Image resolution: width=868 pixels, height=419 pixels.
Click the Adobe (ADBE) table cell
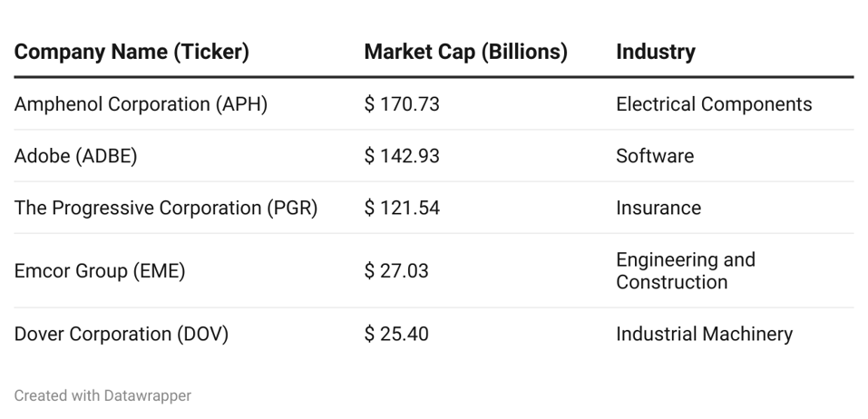75,156
